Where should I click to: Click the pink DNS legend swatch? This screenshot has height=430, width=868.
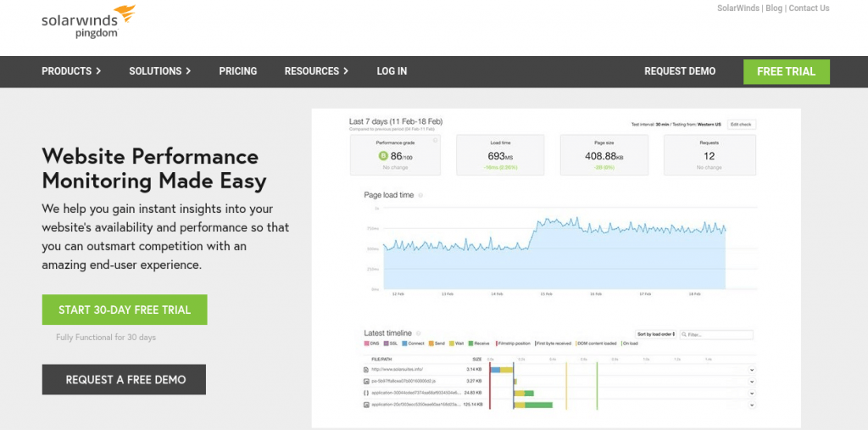pos(366,343)
